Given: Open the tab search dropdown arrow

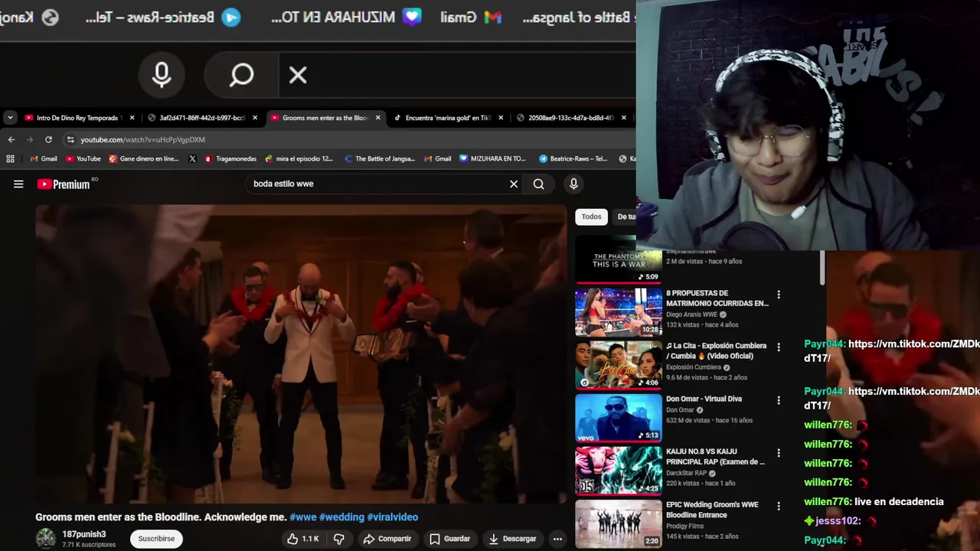Looking at the screenshot, I should pos(10,118).
